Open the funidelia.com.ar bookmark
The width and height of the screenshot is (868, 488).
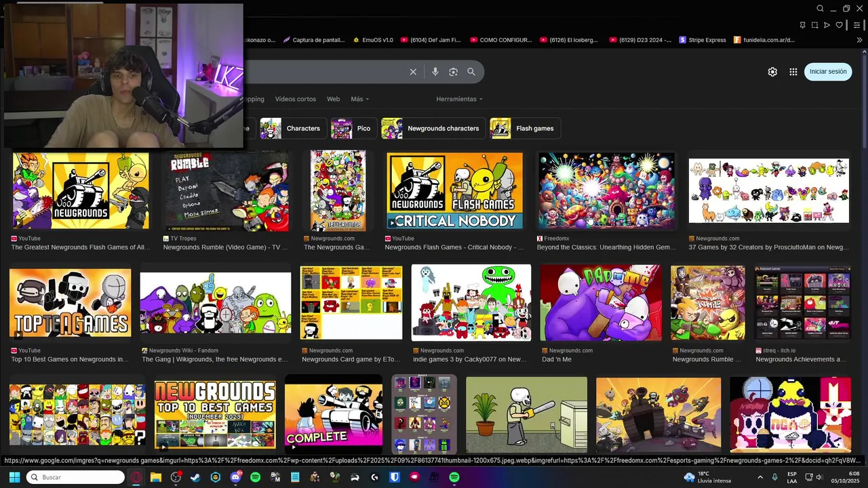coord(764,40)
